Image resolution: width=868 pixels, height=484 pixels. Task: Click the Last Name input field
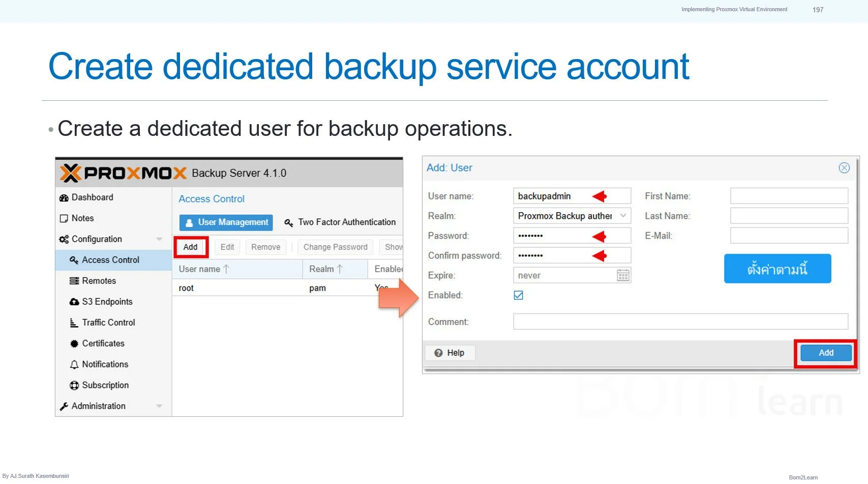coord(789,216)
